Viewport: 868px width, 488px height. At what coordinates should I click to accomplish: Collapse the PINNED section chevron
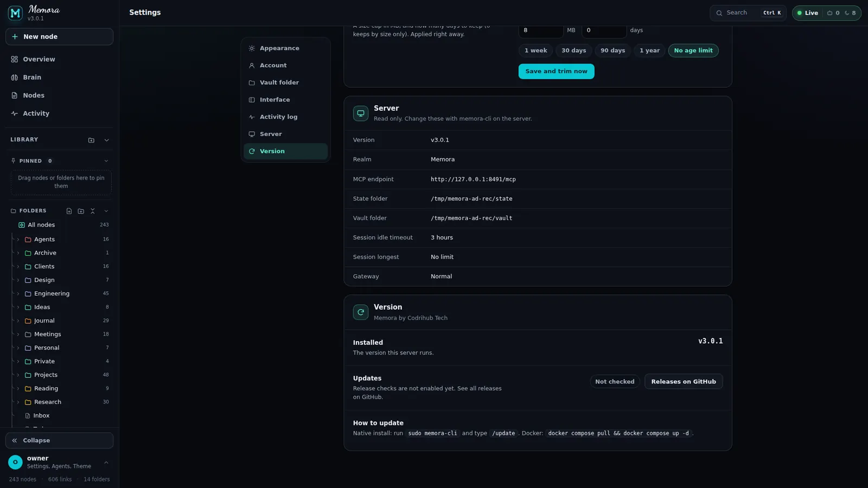106,161
